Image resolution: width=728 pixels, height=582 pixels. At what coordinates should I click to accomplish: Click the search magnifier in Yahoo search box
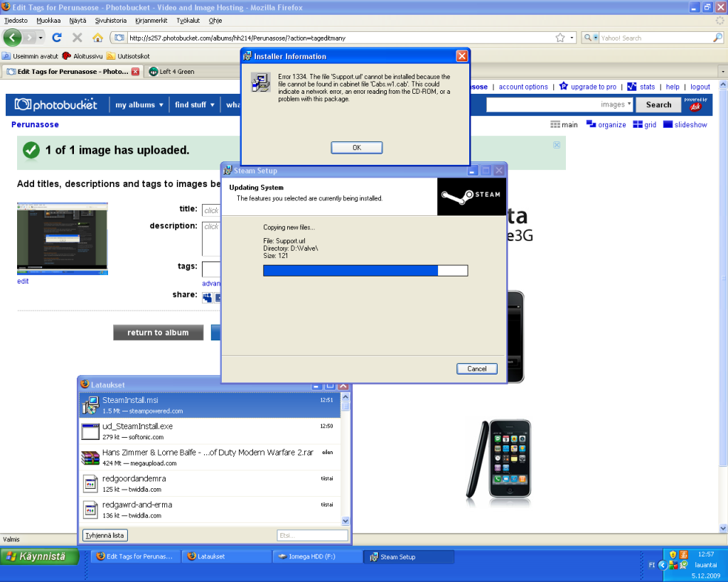(x=717, y=38)
